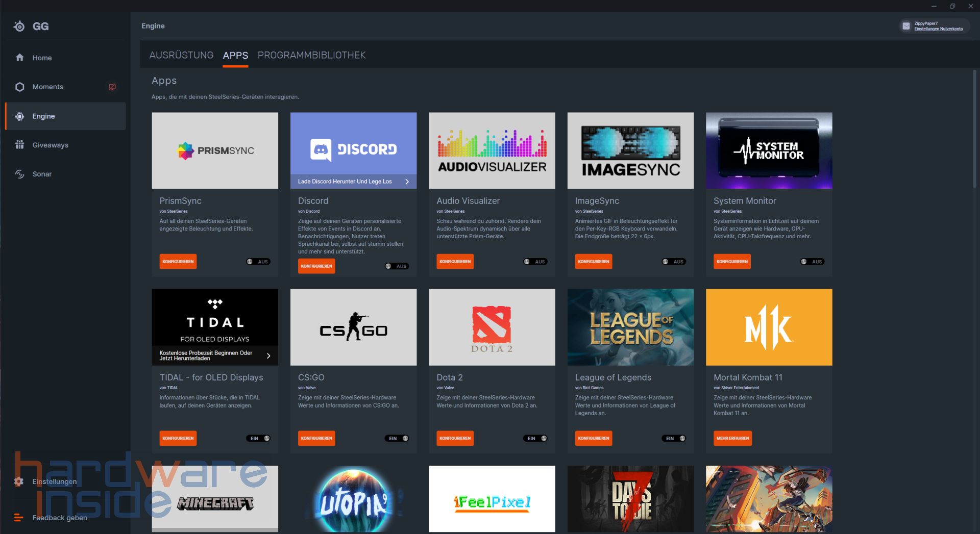Turn off the CS:GO app toggle

[398, 438]
